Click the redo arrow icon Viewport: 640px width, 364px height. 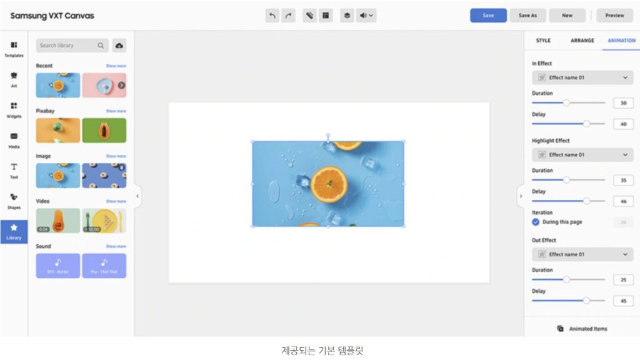pyautogui.click(x=288, y=16)
